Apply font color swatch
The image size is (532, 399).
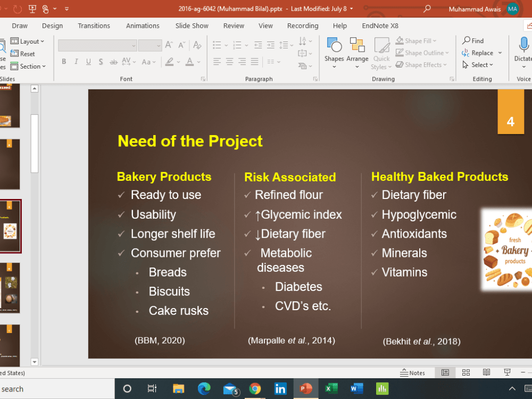pos(190,62)
